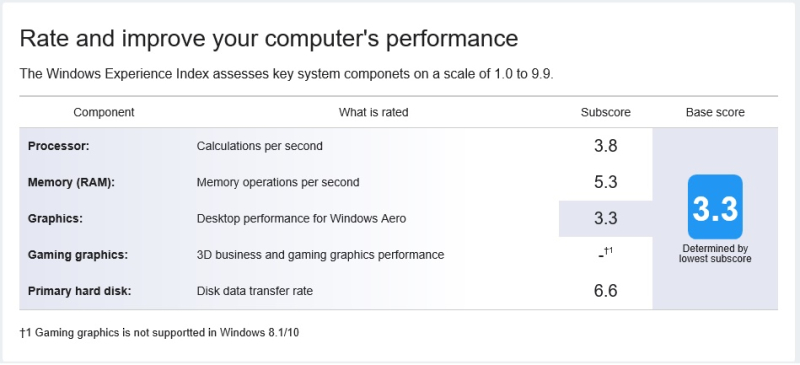Viewport: 800px width, 365px height.
Task: Click the Gaming graphics not supported footnote
Action: tap(159, 333)
